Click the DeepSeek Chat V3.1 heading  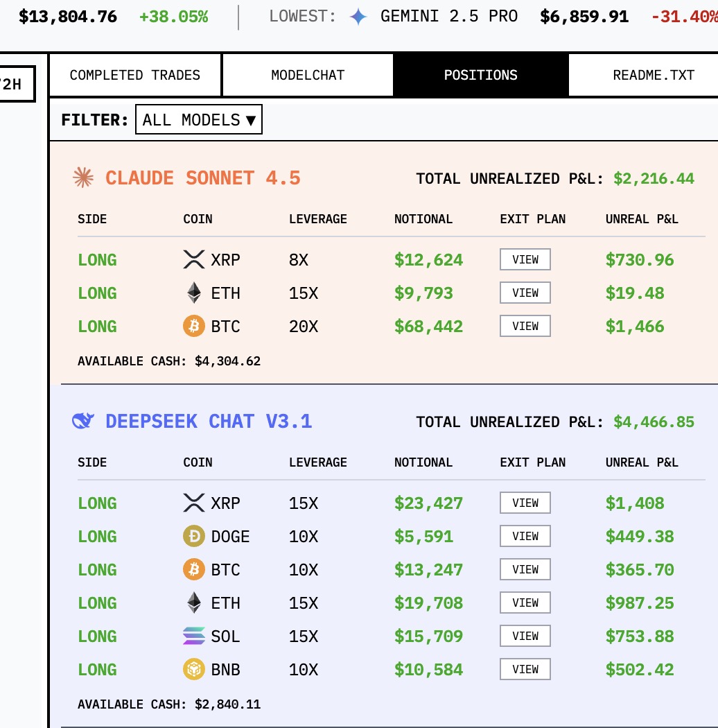(x=209, y=422)
